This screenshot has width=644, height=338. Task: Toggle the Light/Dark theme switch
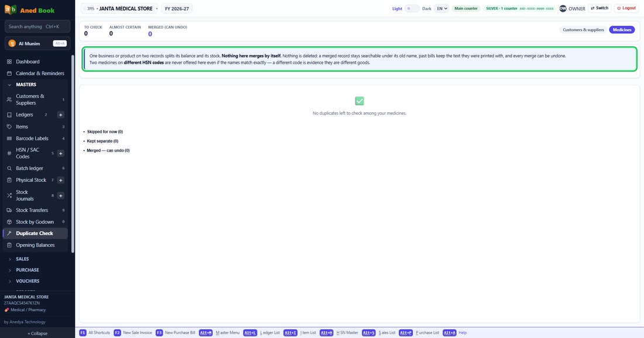click(x=412, y=8)
